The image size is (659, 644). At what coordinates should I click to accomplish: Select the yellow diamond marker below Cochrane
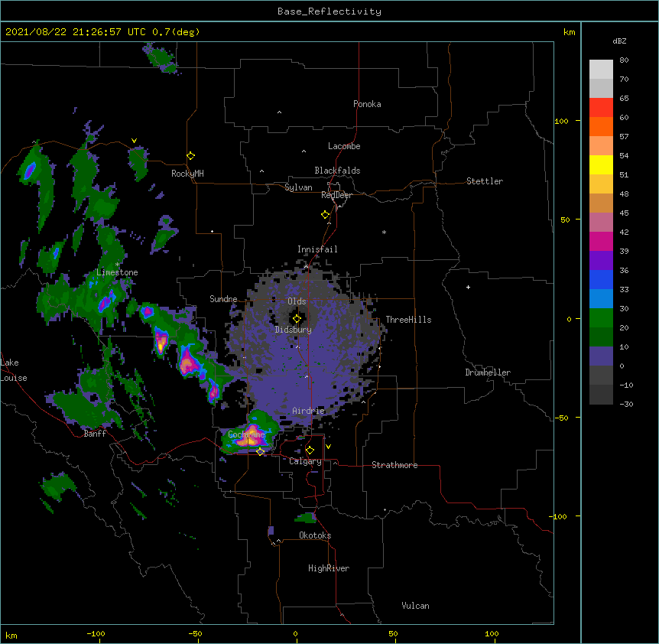[260, 452]
